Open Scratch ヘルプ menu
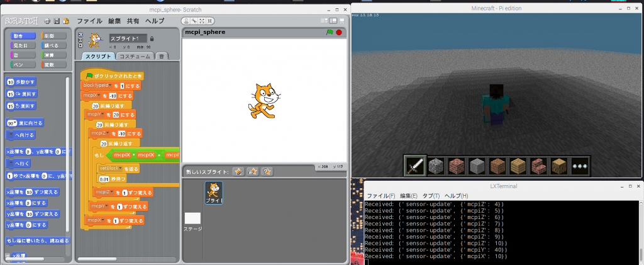 point(155,21)
